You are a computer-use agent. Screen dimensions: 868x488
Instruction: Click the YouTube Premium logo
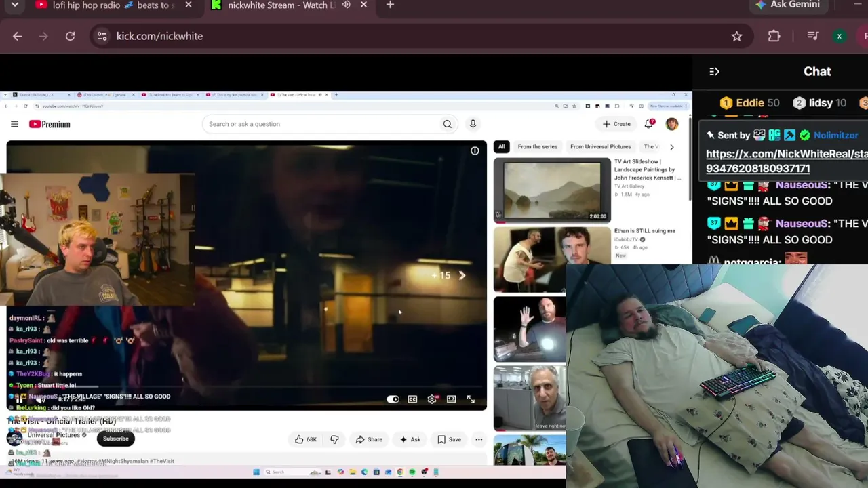50,124
